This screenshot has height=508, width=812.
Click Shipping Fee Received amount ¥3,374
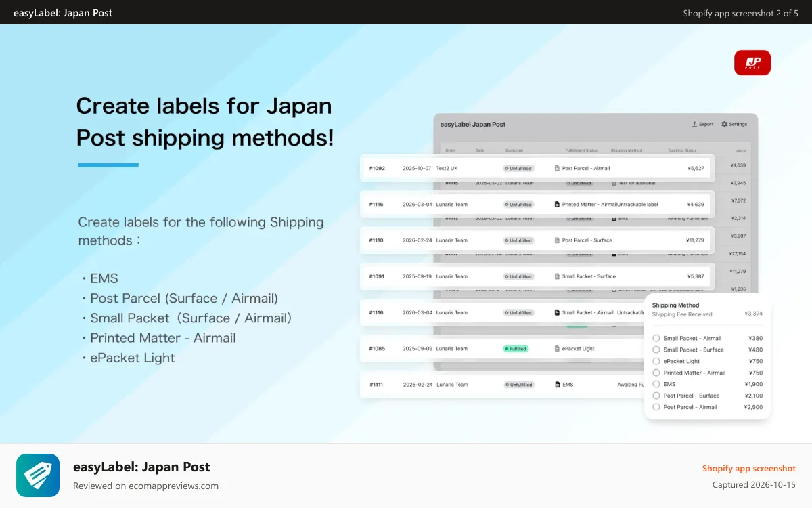[753, 314]
